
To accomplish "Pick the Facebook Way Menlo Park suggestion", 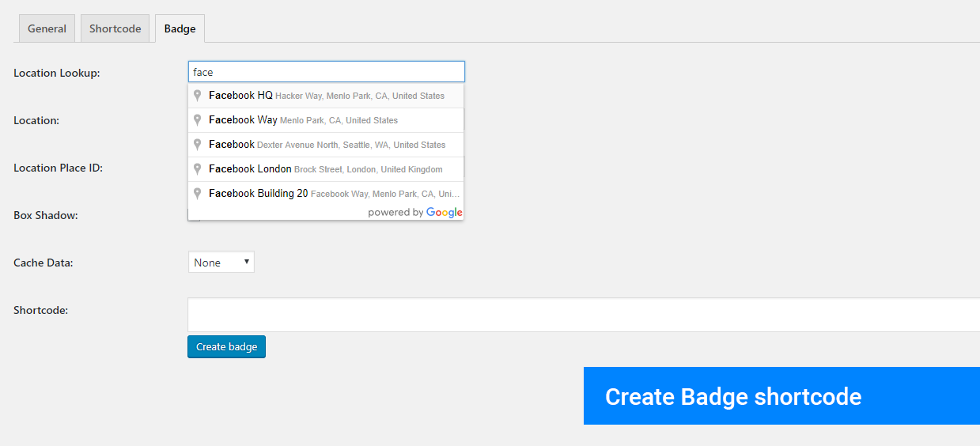I will 326,120.
